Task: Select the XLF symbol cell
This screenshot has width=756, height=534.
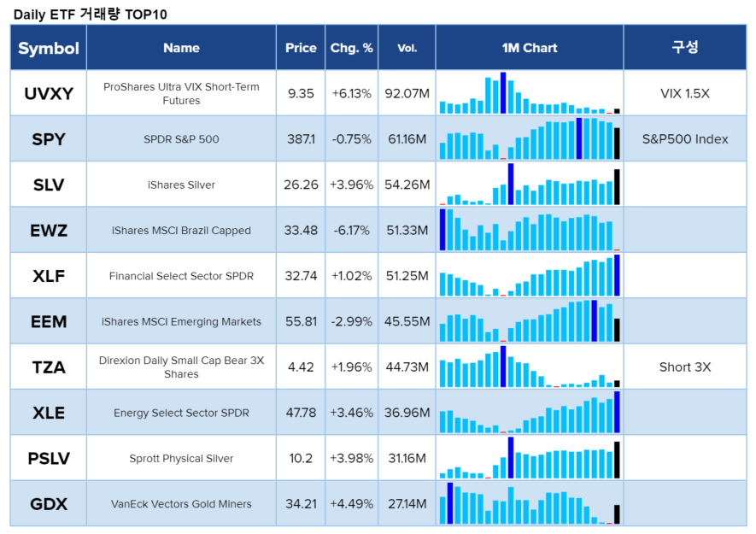Action: tap(48, 275)
